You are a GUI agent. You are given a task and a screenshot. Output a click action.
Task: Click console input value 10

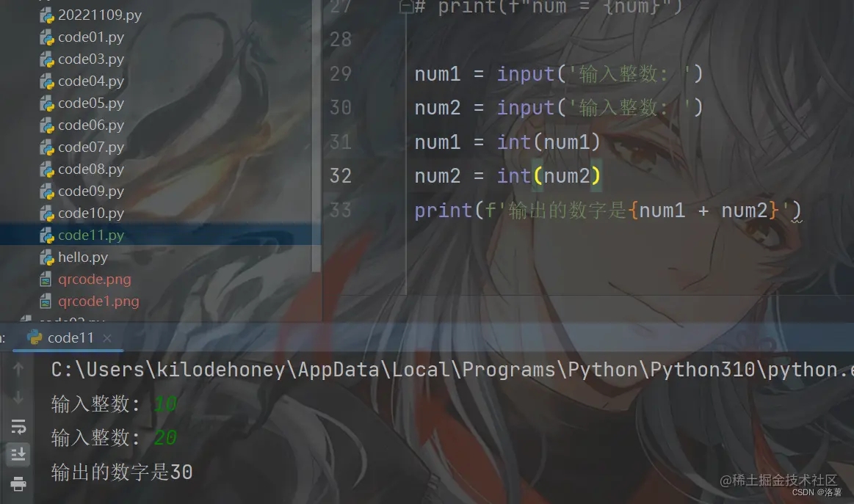[165, 403]
